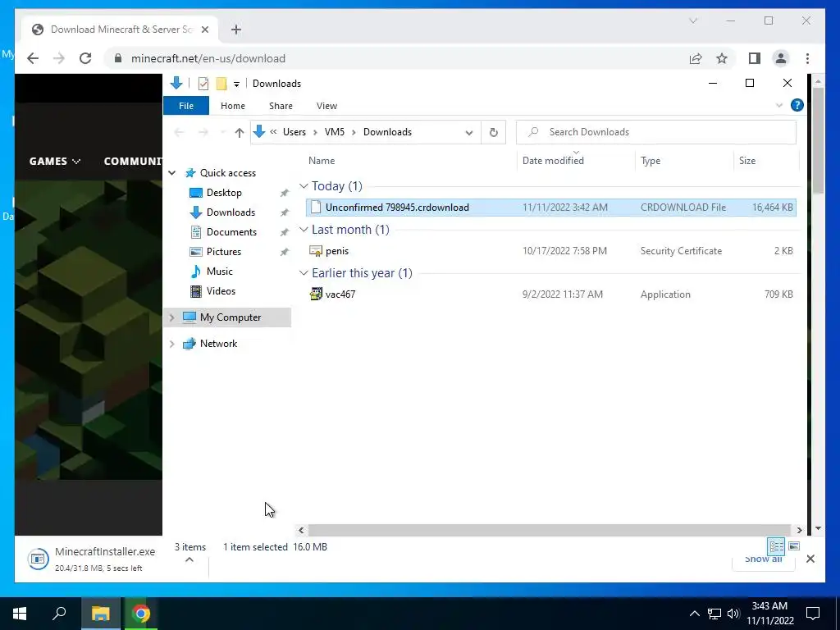This screenshot has height=630, width=840.
Task: Open address bar history dropdown
Action: (x=468, y=132)
